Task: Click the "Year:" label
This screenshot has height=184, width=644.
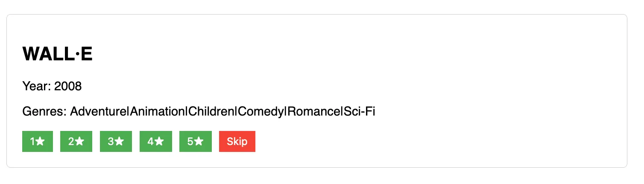Action: click(x=37, y=86)
